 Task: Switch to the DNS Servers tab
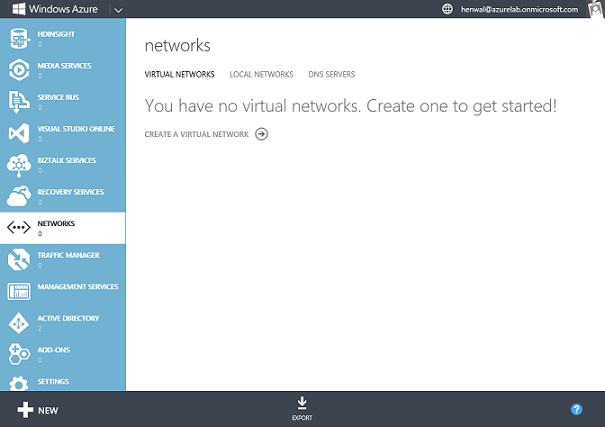pos(332,74)
